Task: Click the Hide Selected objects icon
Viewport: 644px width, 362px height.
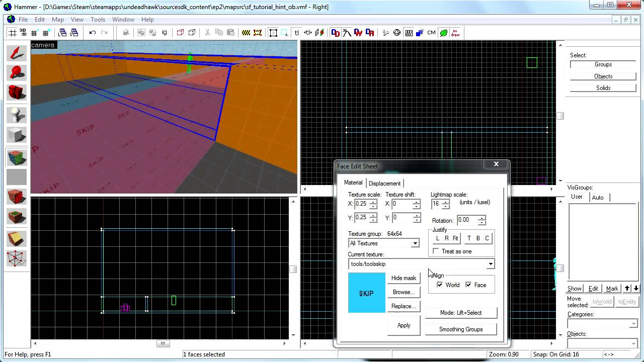Action: pyautogui.click(x=180, y=33)
